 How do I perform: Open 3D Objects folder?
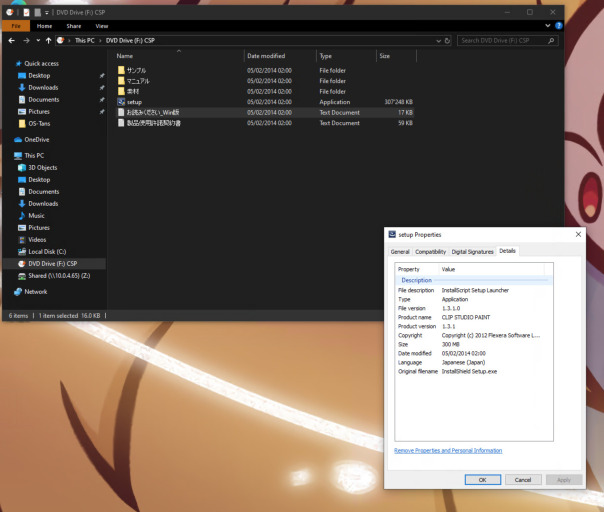pos(43,167)
